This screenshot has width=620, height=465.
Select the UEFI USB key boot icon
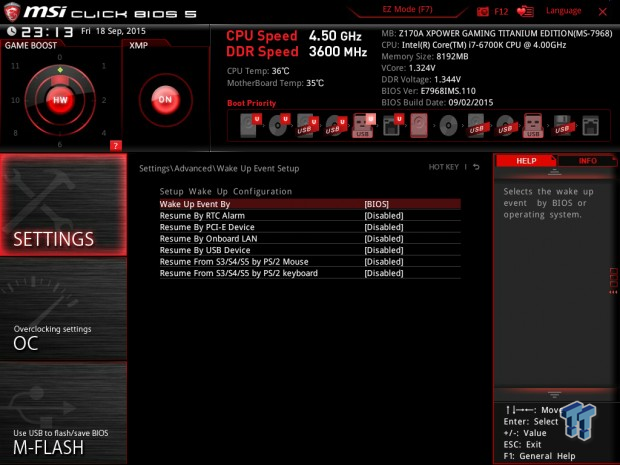(364, 125)
